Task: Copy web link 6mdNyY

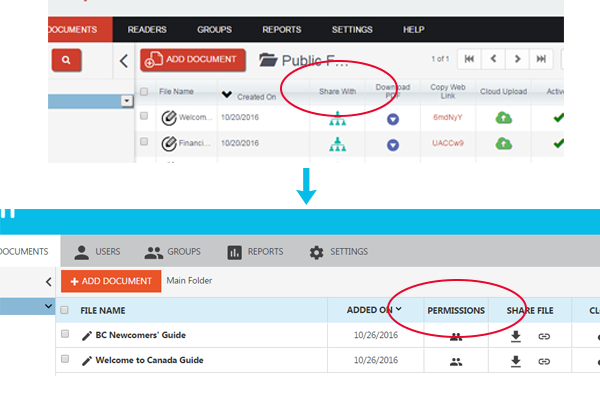Action: tap(448, 118)
